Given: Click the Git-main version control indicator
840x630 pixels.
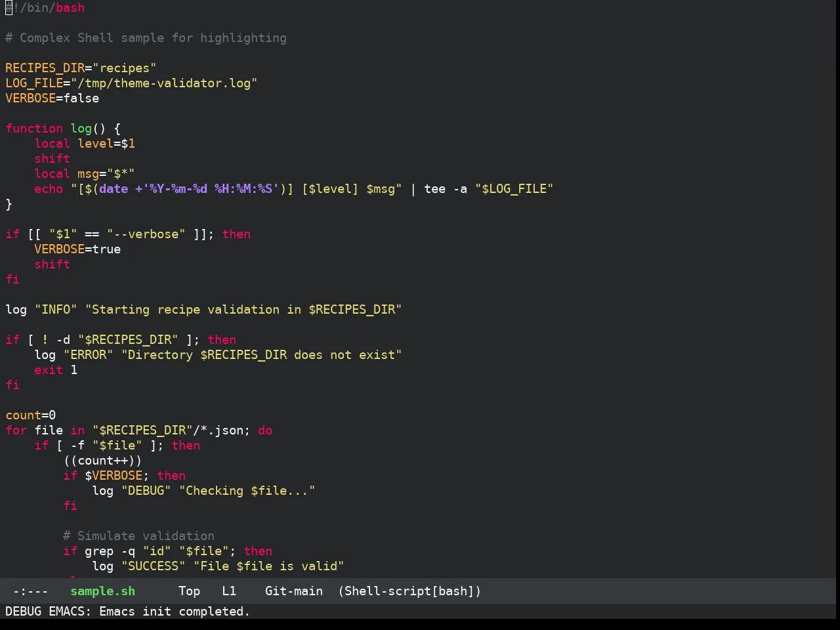Looking at the screenshot, I should [294, 591].
